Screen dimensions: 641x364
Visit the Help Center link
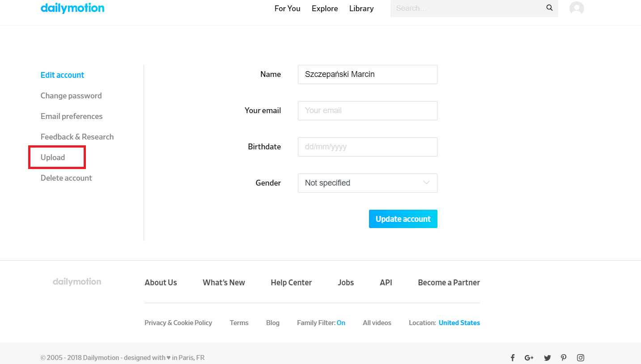coord(291,283)
